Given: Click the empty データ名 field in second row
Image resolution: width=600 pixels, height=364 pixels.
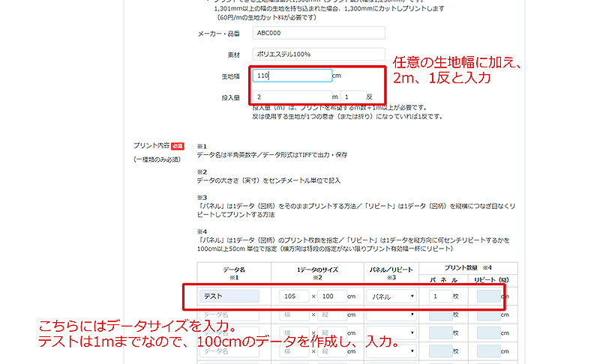Looking at the screenshot, I should [229, 315].
